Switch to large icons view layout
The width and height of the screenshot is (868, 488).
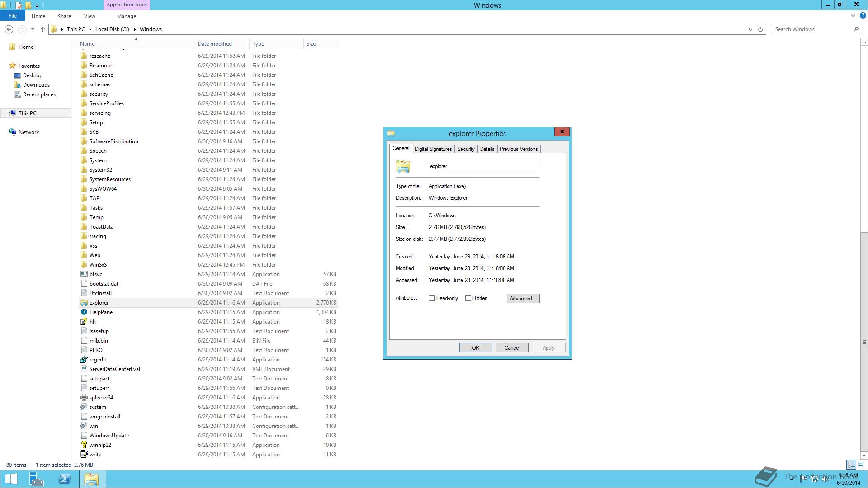(x=861, y=465)
